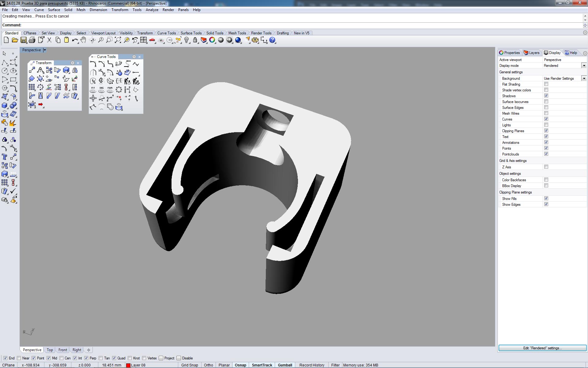Click the Save floppy disk icon

coord(23,40)
